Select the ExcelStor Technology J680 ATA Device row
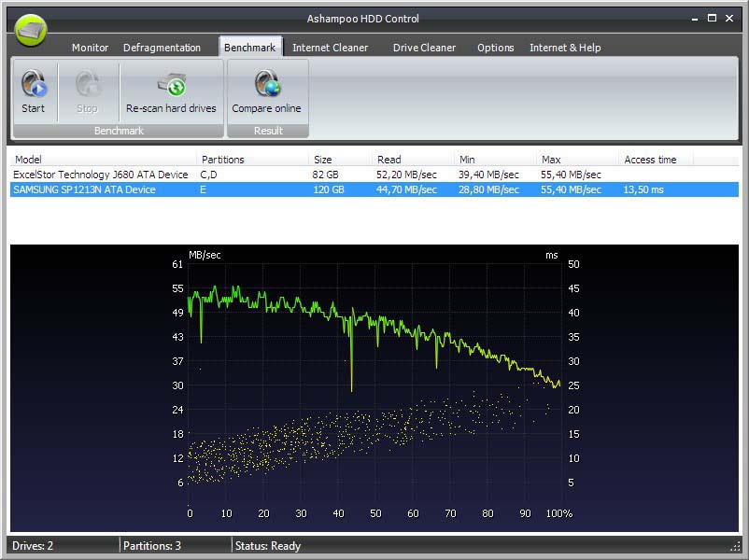This screenshot has width=749, height=560. [x=374, y=175]
